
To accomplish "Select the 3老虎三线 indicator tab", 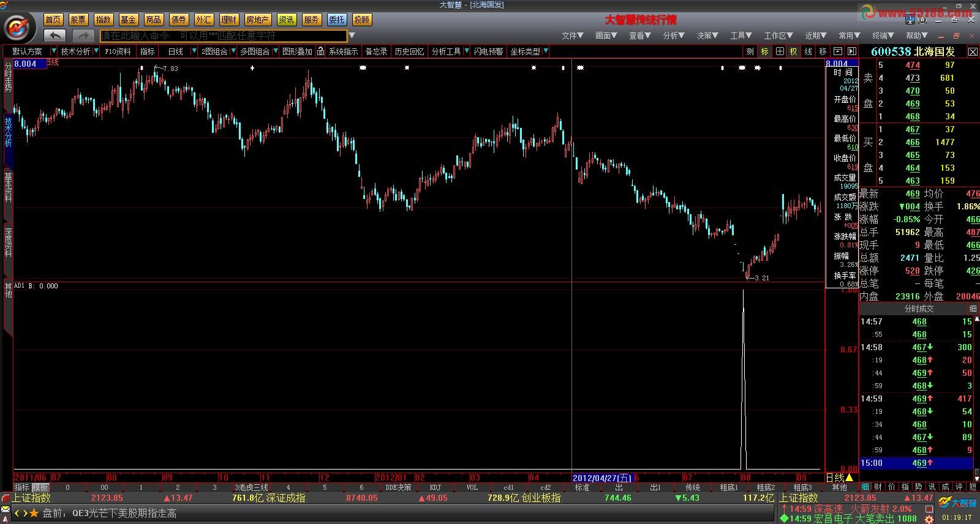I will click(251, 487).
